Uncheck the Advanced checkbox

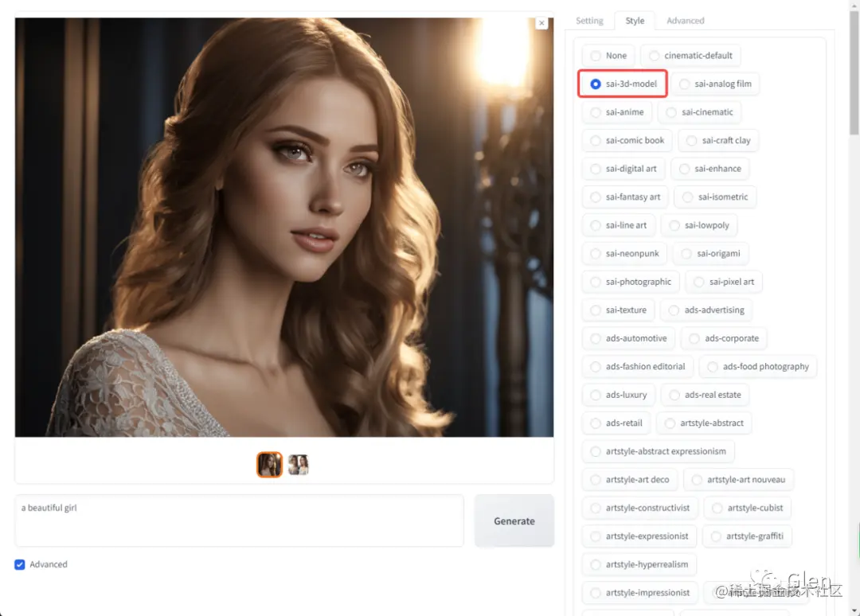coord(20,564)
